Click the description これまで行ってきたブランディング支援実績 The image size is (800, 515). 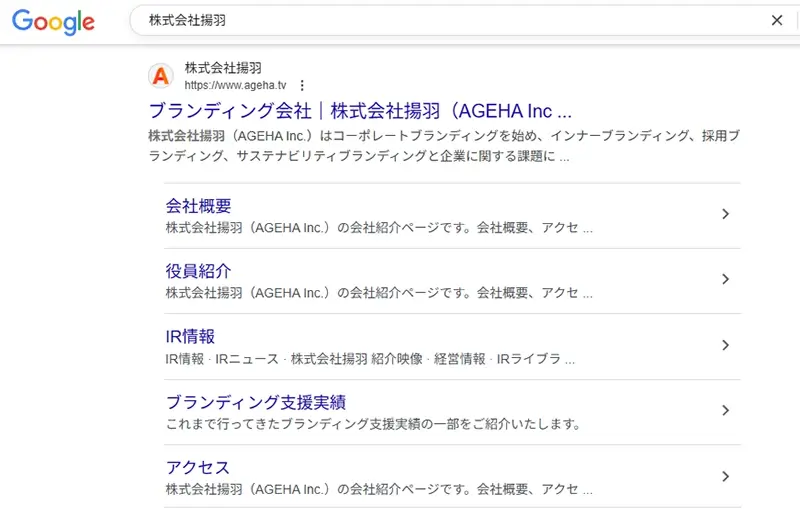click(373, 424)
